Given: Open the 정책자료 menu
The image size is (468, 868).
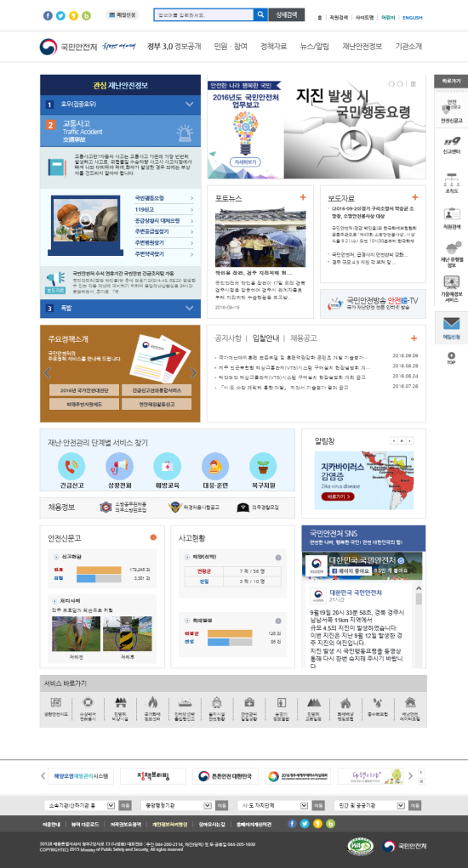Looking at the screenshot, I should pyautogui.click(x=274, y=47).
